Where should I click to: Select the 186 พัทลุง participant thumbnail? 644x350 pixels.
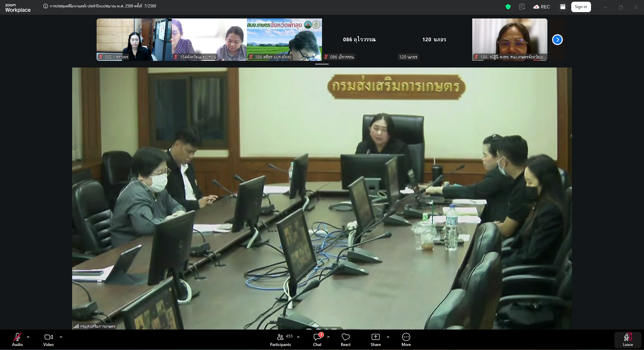click(x=284, y=40)
